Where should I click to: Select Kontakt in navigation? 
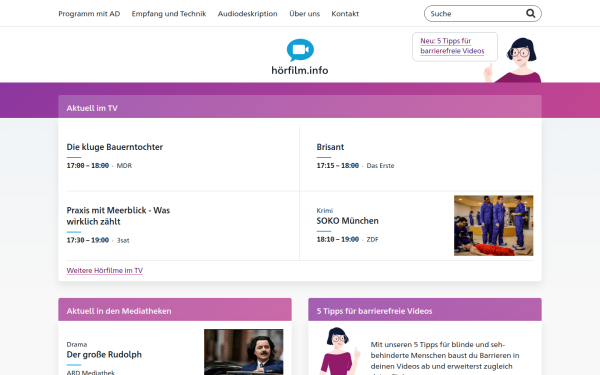click(345, 14)
